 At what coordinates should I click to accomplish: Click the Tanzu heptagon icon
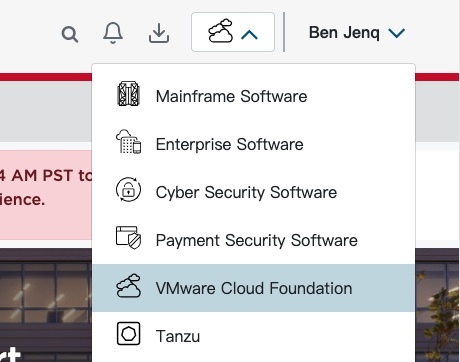129,333
